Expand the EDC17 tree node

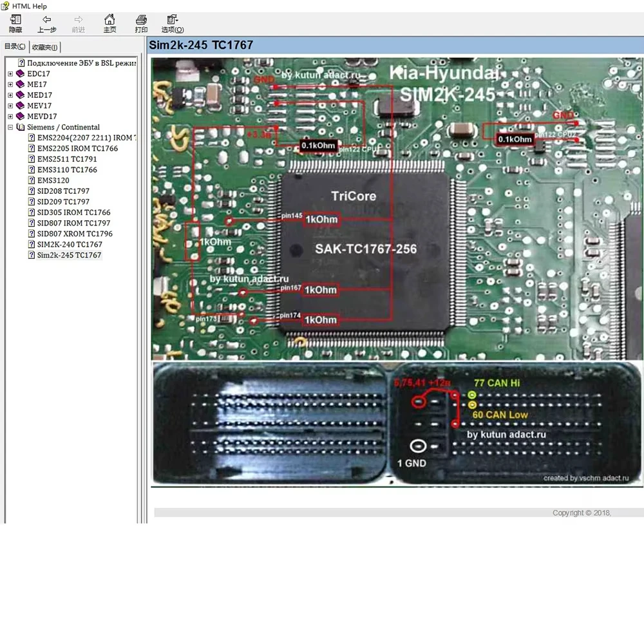(x=10, y=74)
